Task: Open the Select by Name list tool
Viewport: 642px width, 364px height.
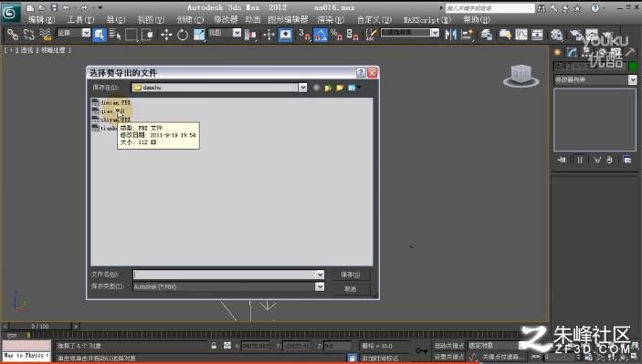Action: 115,35
